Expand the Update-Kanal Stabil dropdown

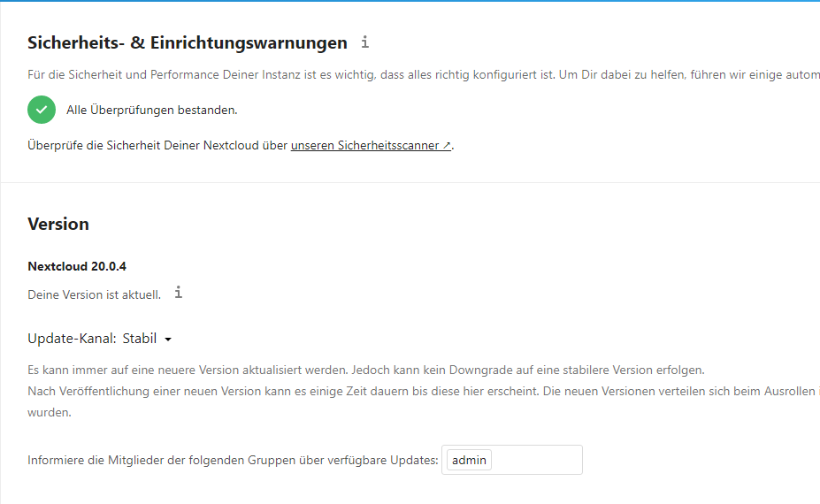click(147, 339)
